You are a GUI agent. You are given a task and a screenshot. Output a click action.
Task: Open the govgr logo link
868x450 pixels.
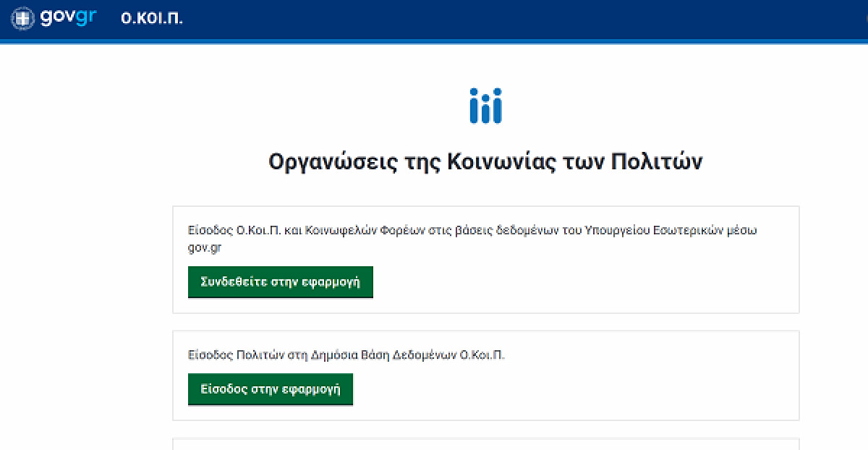(x=54, y=19)
